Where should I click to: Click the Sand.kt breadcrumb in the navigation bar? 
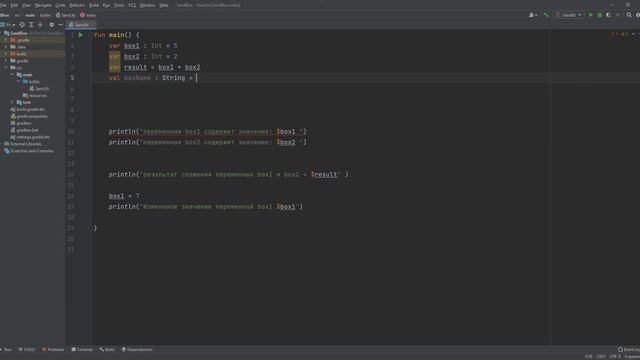click(x=66, y=15)
